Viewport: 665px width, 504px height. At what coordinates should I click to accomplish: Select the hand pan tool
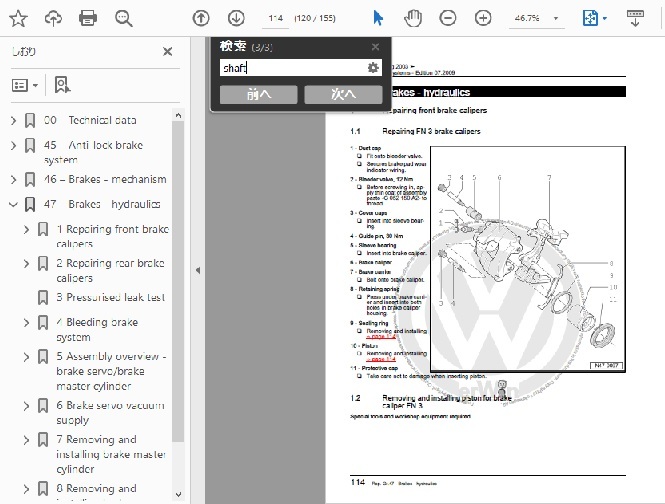(x=413, y=18)
